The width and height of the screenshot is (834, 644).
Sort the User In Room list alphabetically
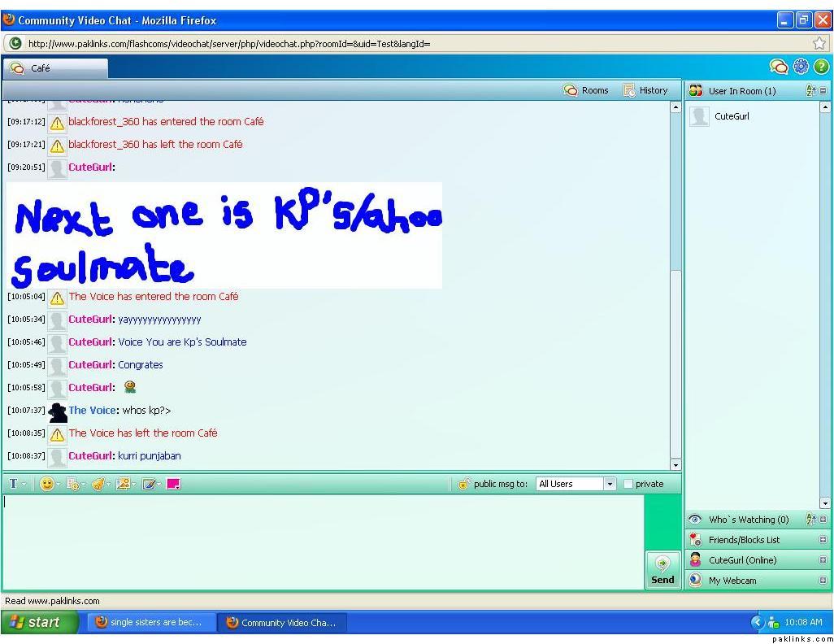810,91
